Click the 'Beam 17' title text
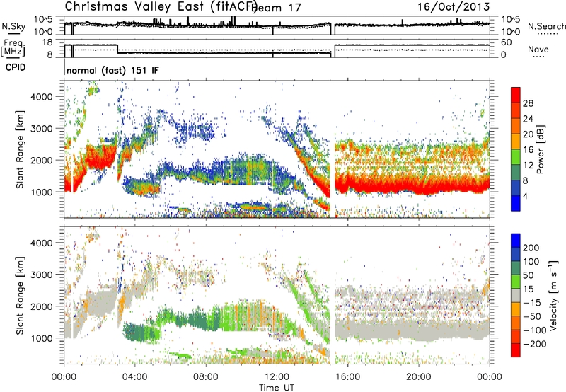The height and width of the screenshot is (392, 566). tap(277, 8)
